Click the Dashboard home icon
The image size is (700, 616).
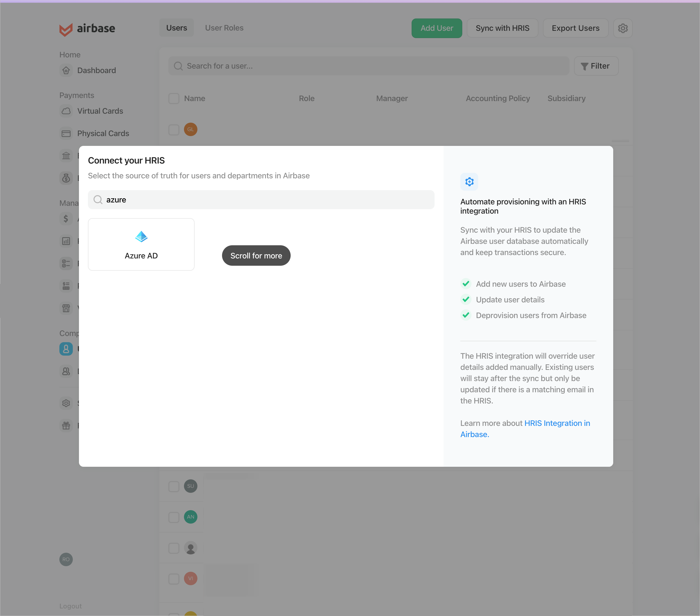pos(66,70)
